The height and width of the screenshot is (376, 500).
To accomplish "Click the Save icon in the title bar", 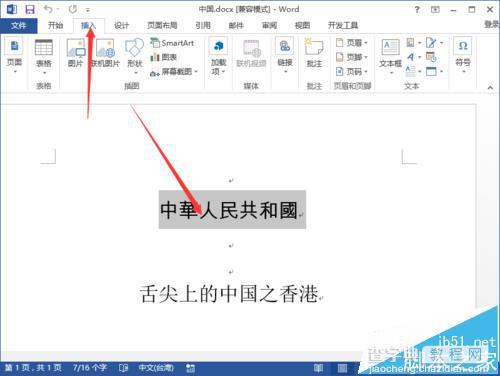I will point(30,9).
